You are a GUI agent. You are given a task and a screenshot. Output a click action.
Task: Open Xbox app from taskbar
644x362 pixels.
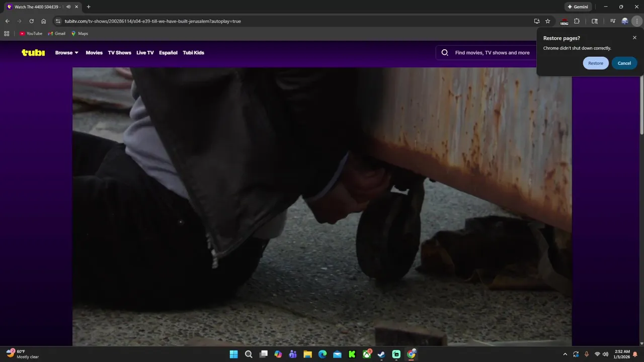coord(367,354)
